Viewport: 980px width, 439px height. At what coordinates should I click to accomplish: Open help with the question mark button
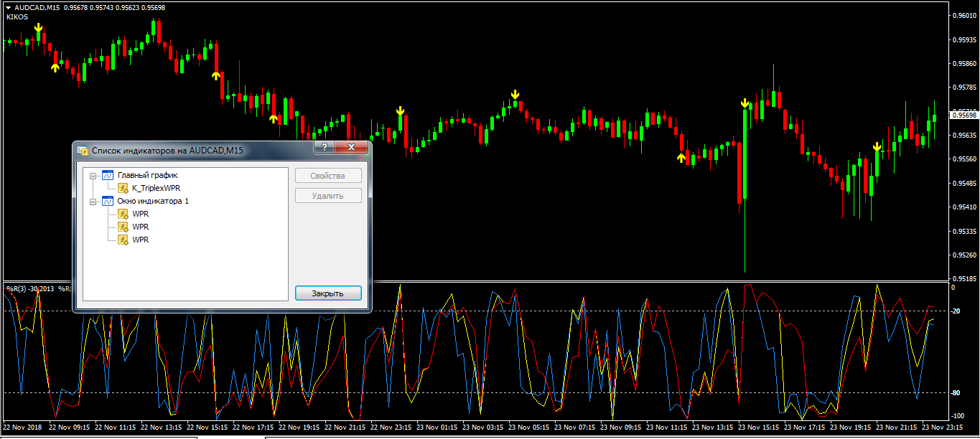[325, 148]
